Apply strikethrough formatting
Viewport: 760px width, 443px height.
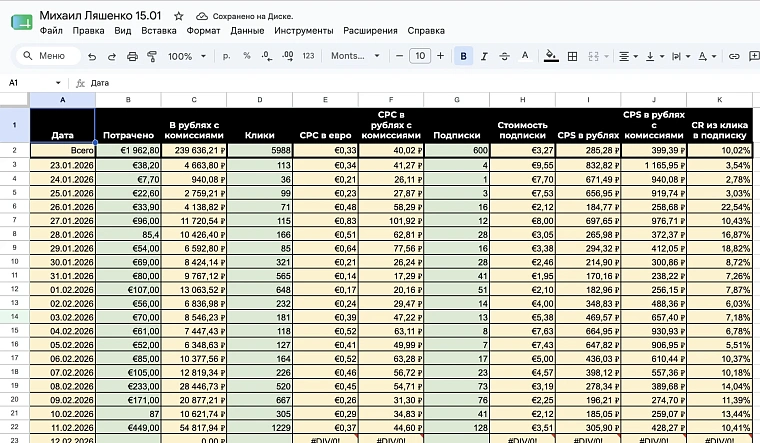pyautogui.click(x=504, y=56)
